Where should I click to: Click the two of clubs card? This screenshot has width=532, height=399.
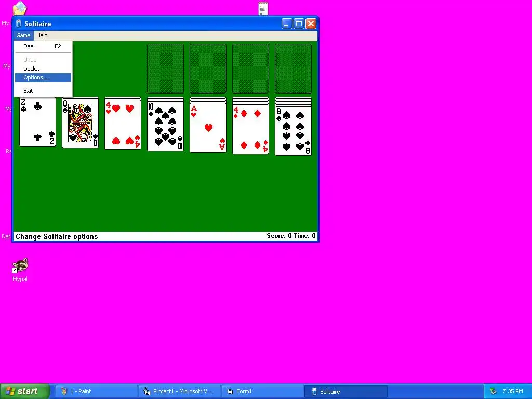37,122
